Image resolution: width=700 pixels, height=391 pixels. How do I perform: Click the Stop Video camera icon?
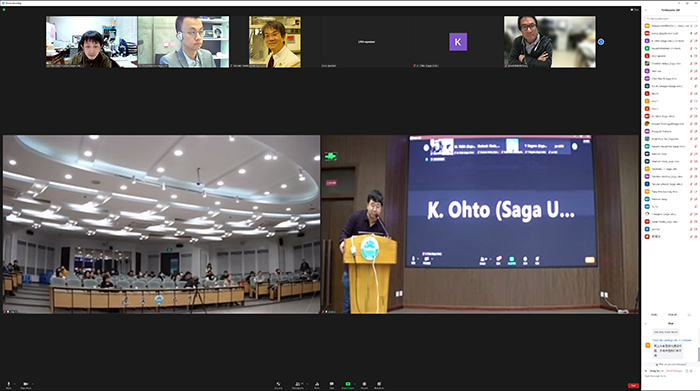click(25, 384)
